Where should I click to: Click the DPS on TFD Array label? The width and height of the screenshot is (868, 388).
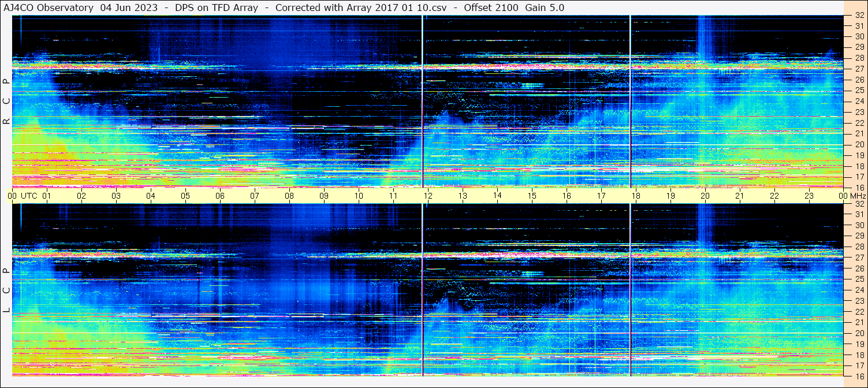pos(217,8)
